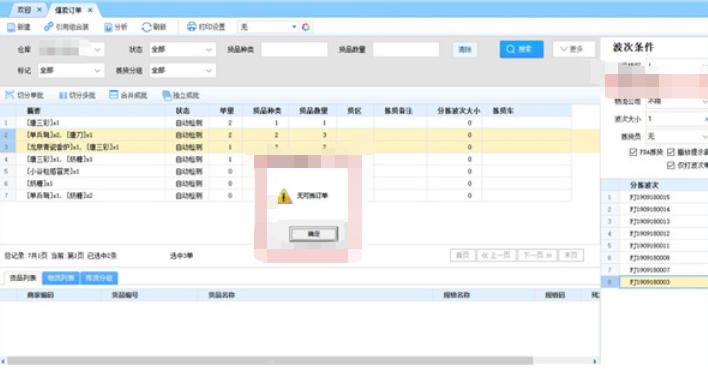Select wave row 2 in 分拣波次 list
The height and width of the screenshot is (375, 708).
(655, 209)
